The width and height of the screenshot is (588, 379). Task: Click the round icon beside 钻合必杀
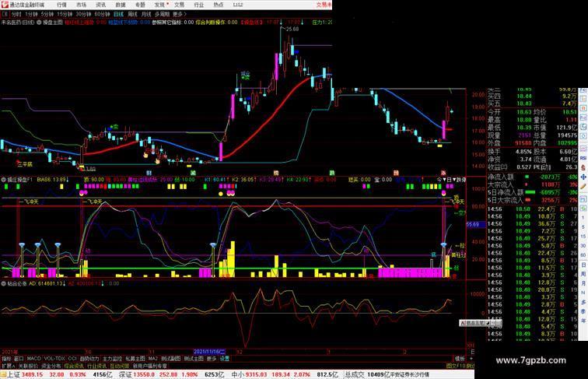pos(4,283)
